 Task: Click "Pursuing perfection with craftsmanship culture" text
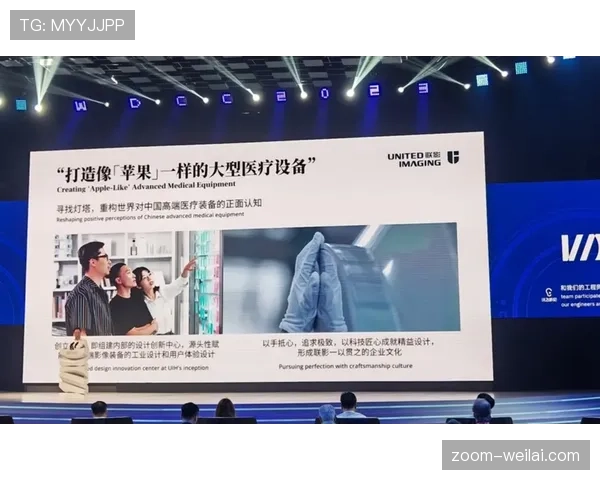click(x=346, y=366)
